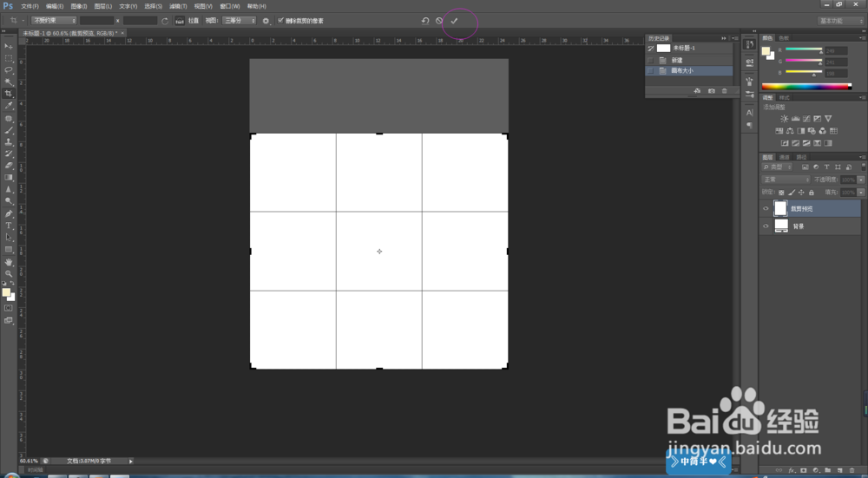Select the Eraser tool
The image size is (868, 478).
coord(9,166)
